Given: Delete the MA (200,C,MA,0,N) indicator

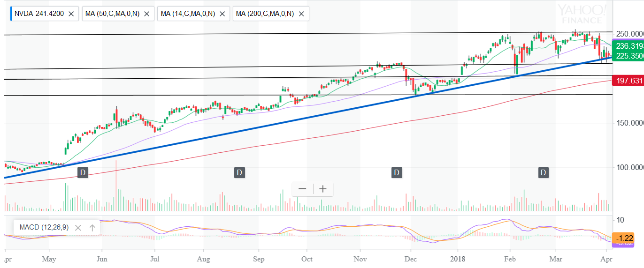Looking at the screenshot, I should (x=301, y=14).
